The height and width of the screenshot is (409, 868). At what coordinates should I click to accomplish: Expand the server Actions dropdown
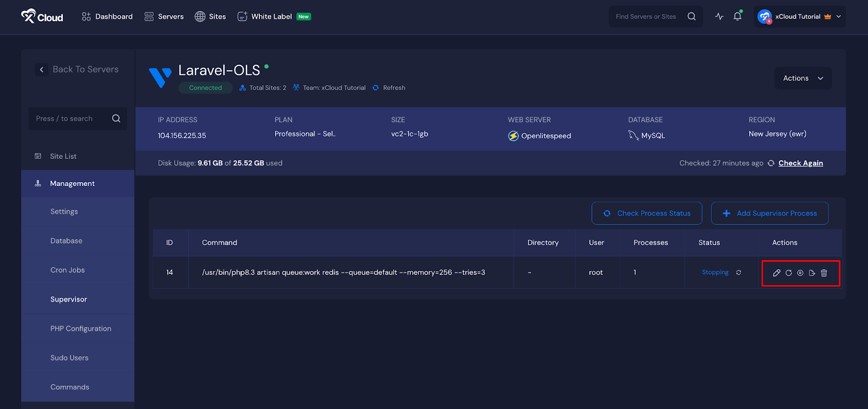click(803, 78)
